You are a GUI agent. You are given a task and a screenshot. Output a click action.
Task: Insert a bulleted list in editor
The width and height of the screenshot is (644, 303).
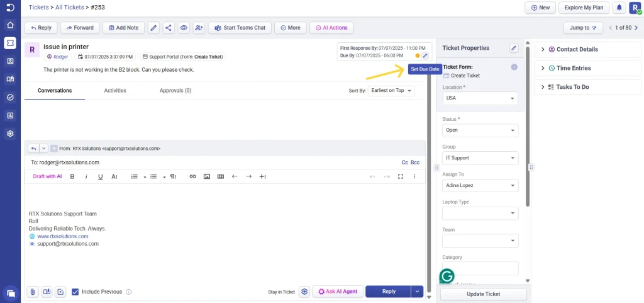click(153, 176)
